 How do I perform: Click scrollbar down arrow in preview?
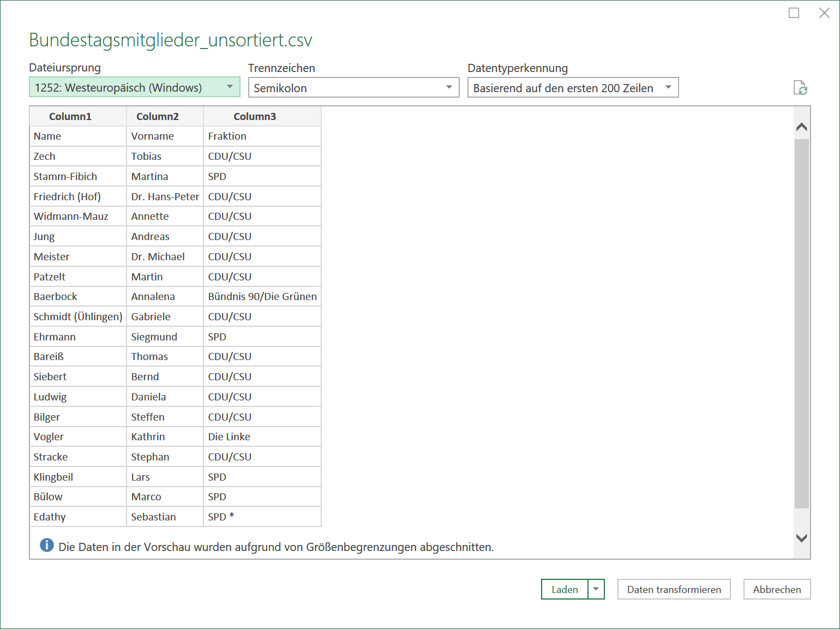pyautogui.click(x=802, y=538)
